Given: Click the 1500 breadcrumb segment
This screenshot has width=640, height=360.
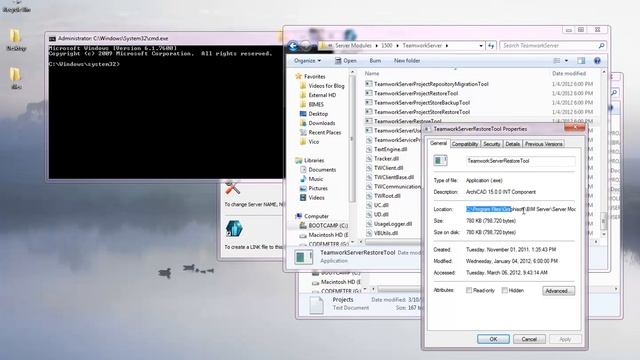Looking at the screenshot, I should [387, 46].
